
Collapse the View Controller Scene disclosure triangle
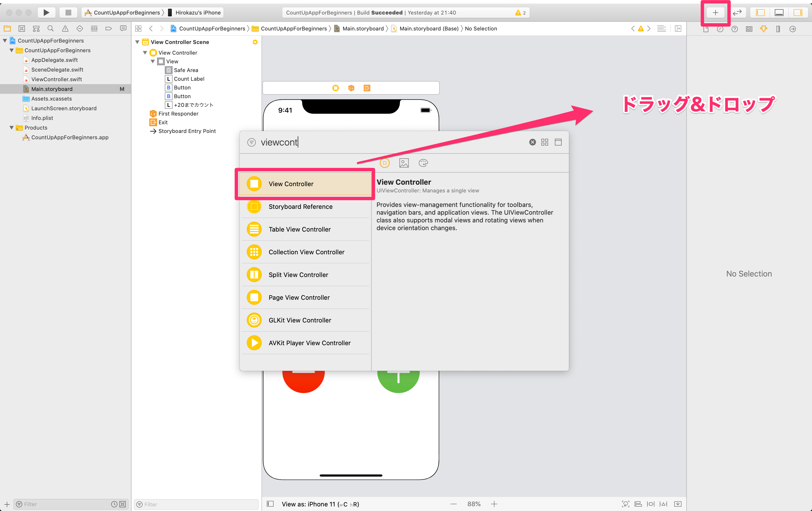[137, 42]
